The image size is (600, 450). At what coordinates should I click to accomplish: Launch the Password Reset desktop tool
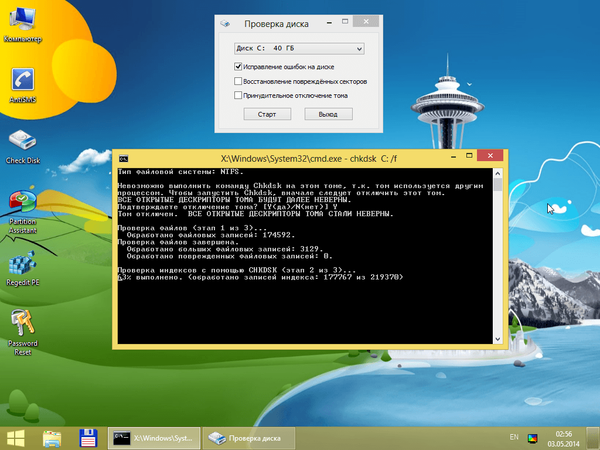tap(23, 332)
